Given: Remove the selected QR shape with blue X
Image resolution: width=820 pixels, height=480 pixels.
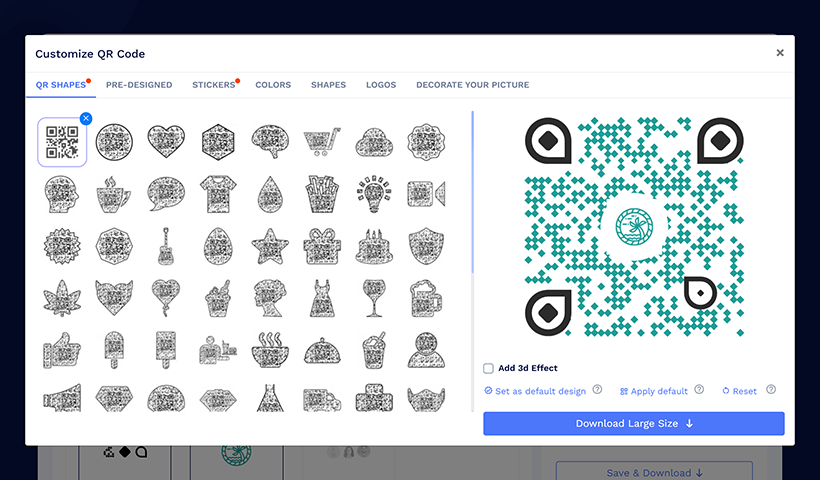Looking at the screenshot, I should tap(86, 119).
